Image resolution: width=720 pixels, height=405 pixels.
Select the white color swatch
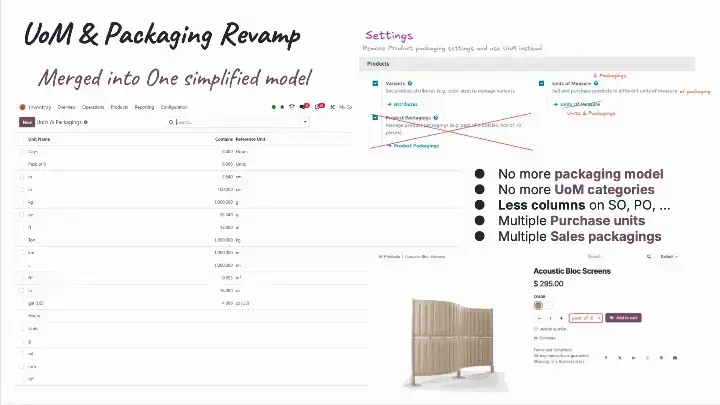pos(548,305)
